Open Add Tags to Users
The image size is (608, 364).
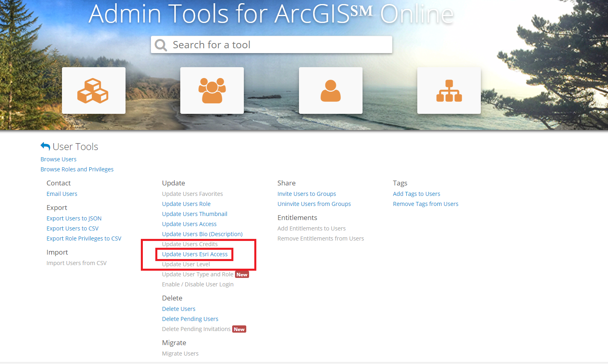tap(416, 194)
